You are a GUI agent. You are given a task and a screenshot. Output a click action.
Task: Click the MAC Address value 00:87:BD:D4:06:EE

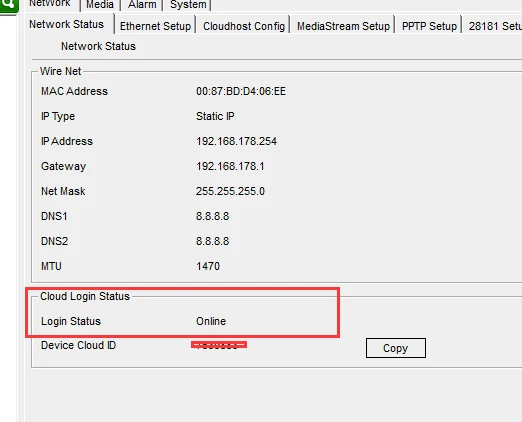click(241, 91)
